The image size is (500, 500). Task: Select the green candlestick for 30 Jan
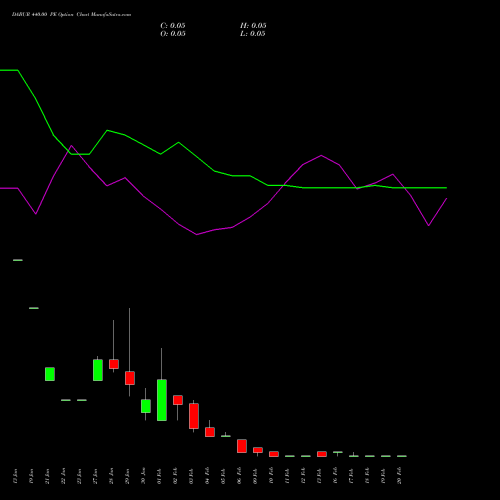pos(146,406)
